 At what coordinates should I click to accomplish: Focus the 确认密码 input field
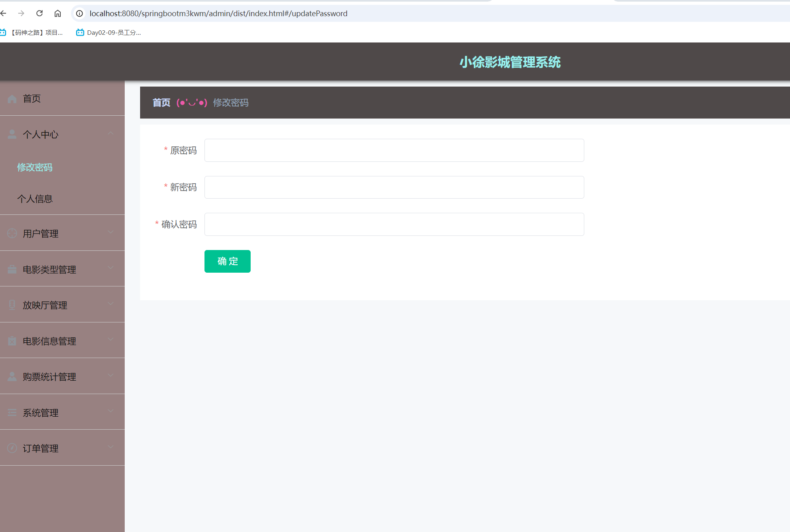click(x=394, y=225)
